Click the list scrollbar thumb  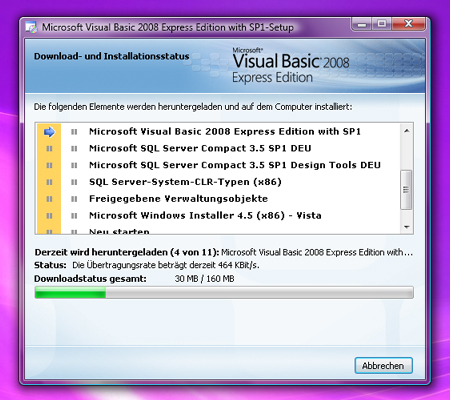click(x=406, y=190)
